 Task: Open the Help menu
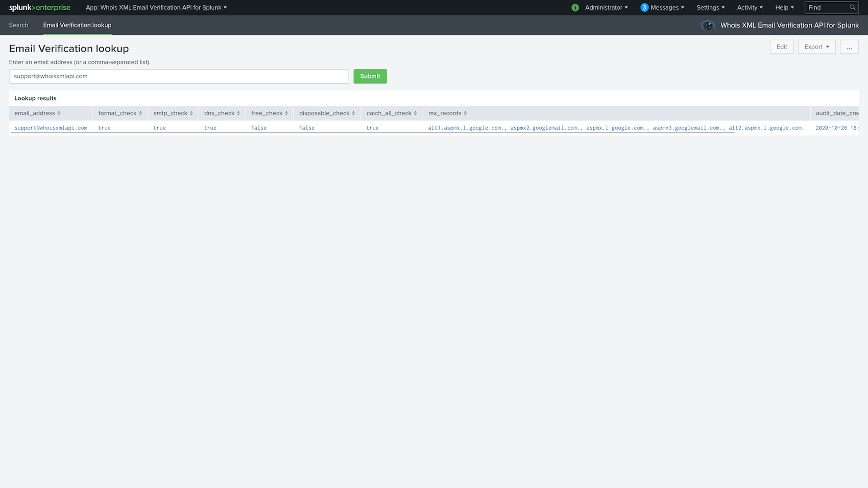(785, 8)
